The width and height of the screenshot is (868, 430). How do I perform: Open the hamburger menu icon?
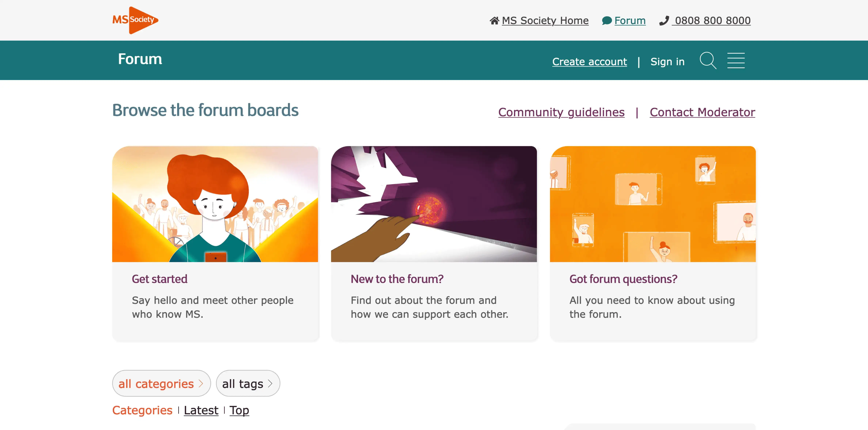point(736,61)
